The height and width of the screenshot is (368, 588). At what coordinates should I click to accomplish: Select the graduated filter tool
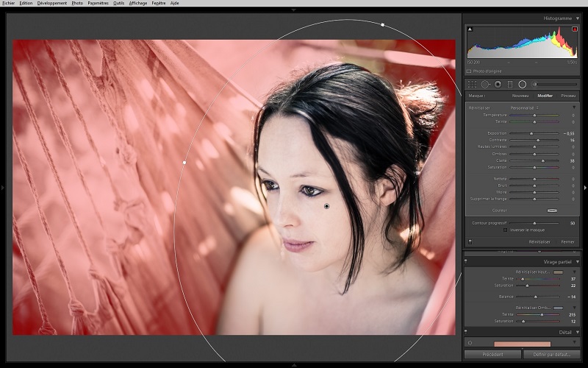(510, 85)
